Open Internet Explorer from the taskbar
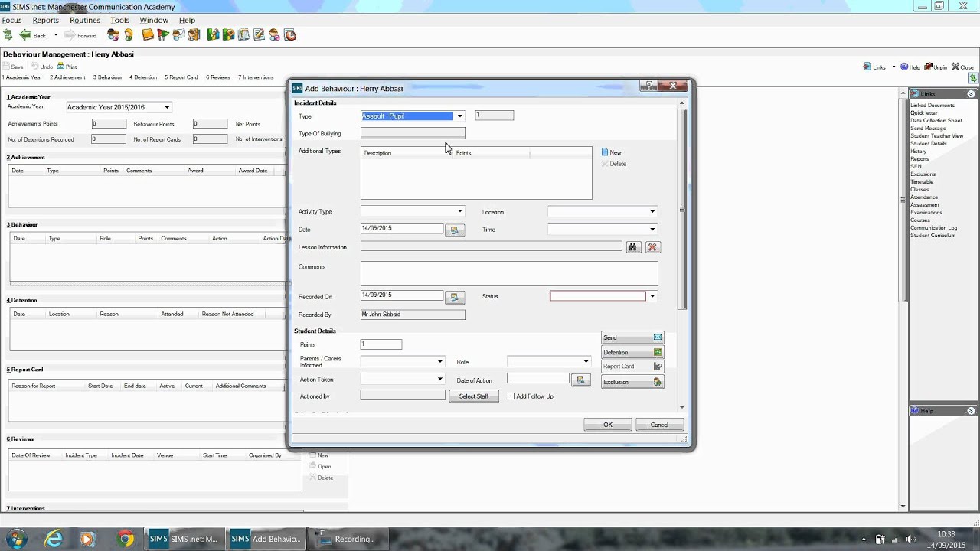 point(54,539)
